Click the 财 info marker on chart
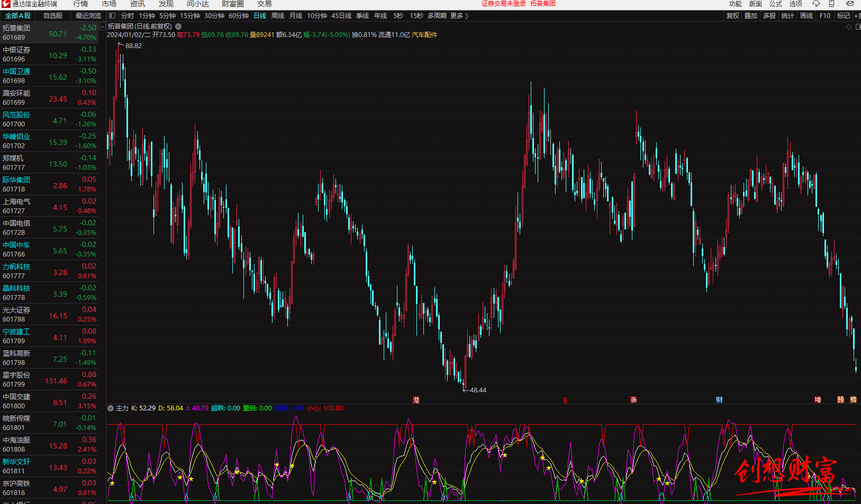861x504 pixels. (719, 400)
